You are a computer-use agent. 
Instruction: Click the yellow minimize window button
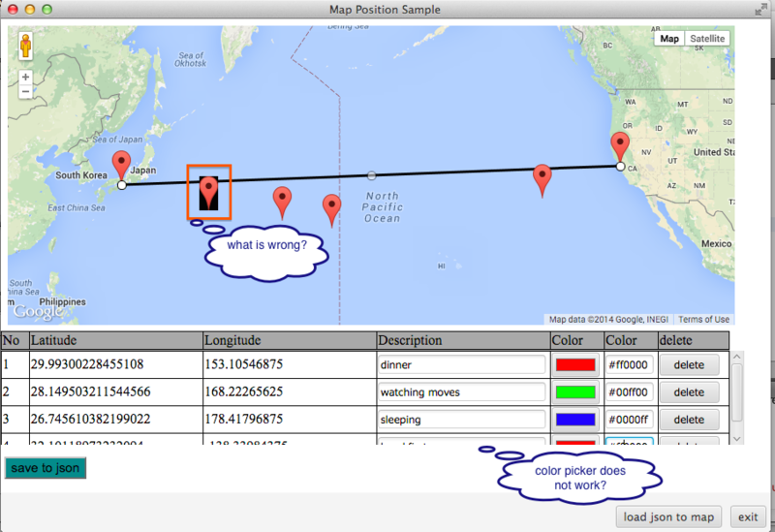tap(30, 10)
